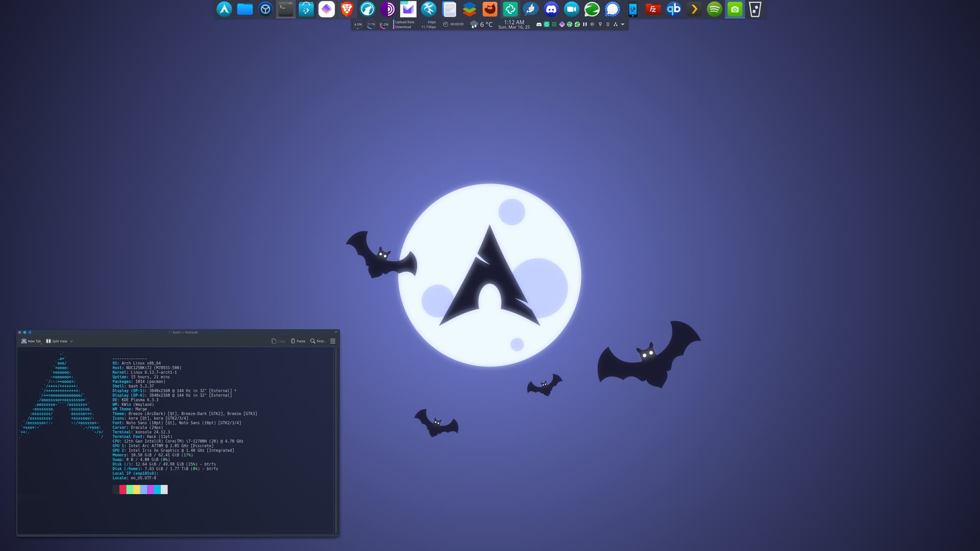Click Split View button in Konsole

57,341
